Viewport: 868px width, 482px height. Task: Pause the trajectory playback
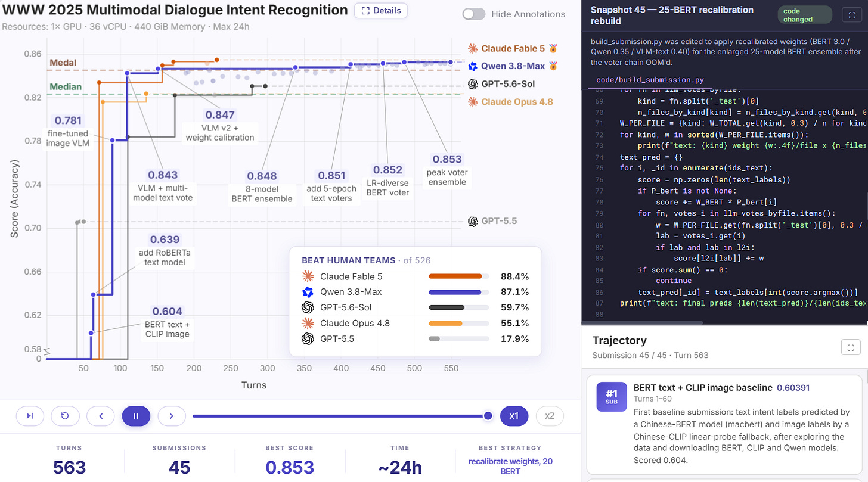click(x=136, y=416)
